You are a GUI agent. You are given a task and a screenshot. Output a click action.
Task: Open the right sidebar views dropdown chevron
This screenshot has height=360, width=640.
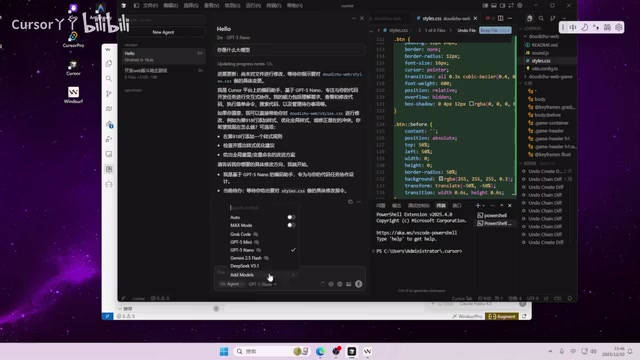pos(564,18)
